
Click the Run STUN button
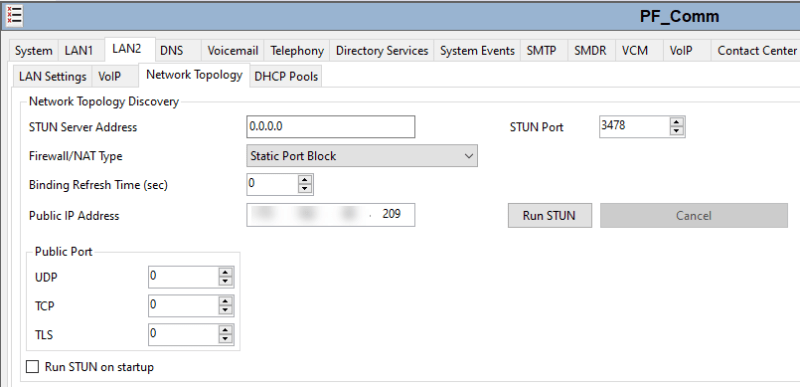pyautogui.click(x=549, y=216)
